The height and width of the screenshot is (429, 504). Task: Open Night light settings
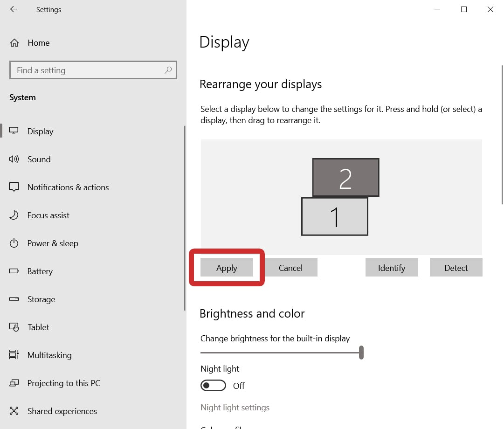pos(235,407)
